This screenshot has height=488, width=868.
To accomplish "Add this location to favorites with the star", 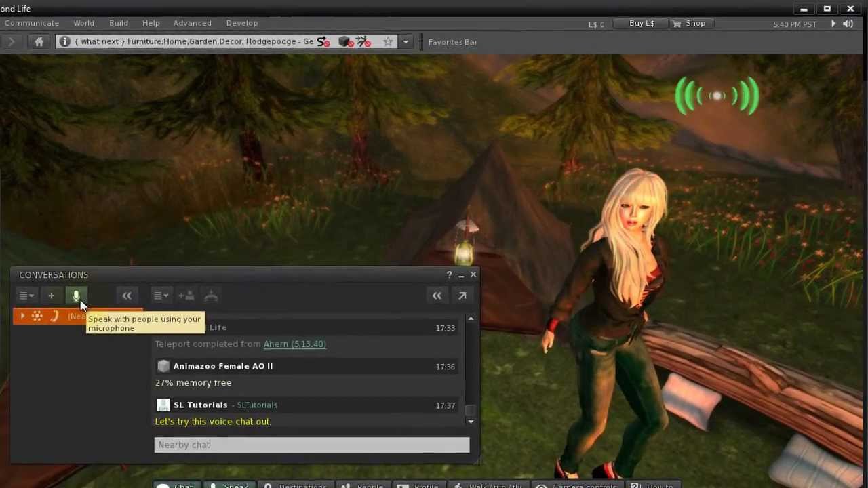I will (388, 42).
